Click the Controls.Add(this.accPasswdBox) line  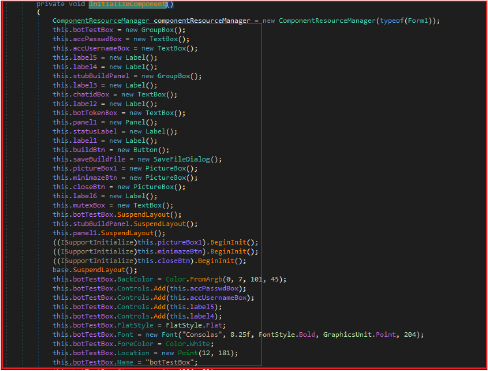149,288
